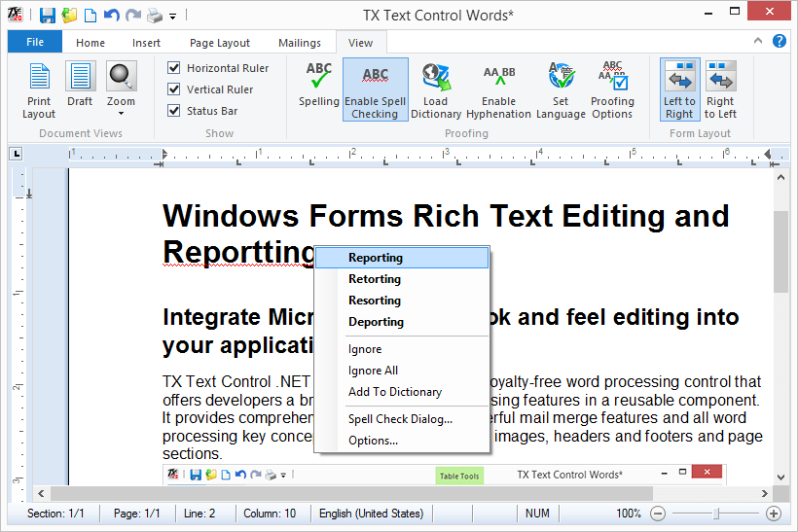Choose "Reporting" spelling suggestion
This screenshot has height=532, width=798.
[376, 258]
